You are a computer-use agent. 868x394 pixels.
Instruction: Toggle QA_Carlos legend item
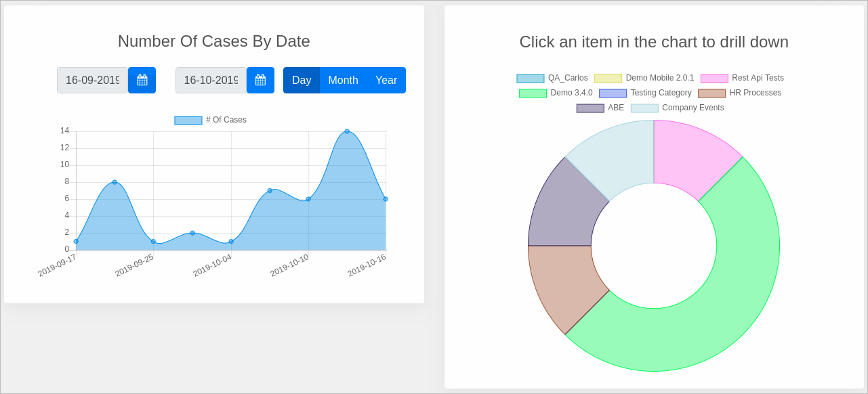click(x=552, y=78)
